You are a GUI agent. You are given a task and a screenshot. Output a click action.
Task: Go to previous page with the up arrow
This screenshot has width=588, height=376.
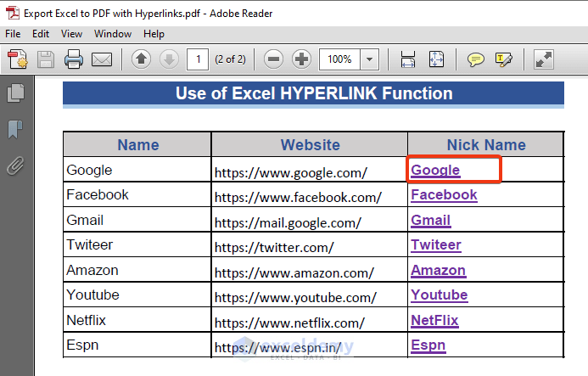[x=141, y=59]
